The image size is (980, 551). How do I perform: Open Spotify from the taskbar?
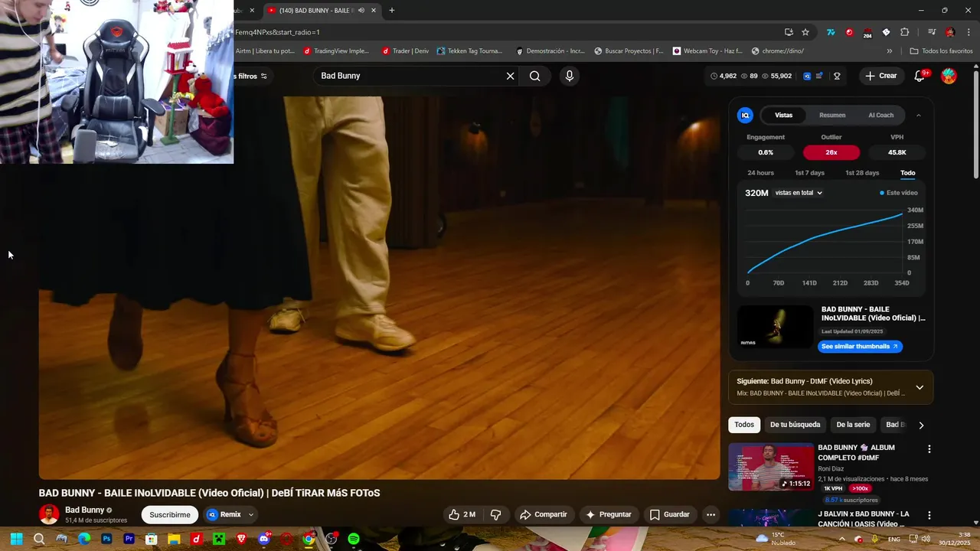[354, 539]
